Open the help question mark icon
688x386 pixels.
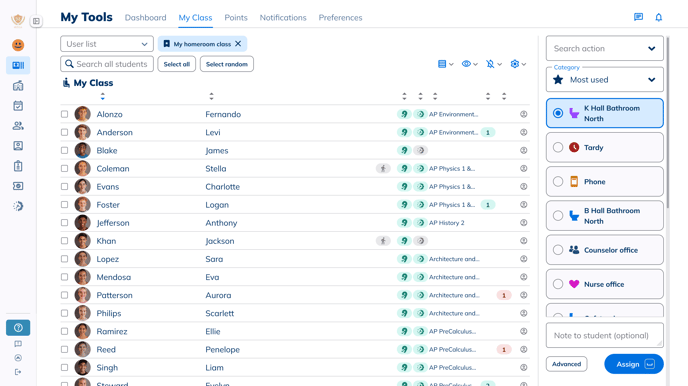coord(18,328)
